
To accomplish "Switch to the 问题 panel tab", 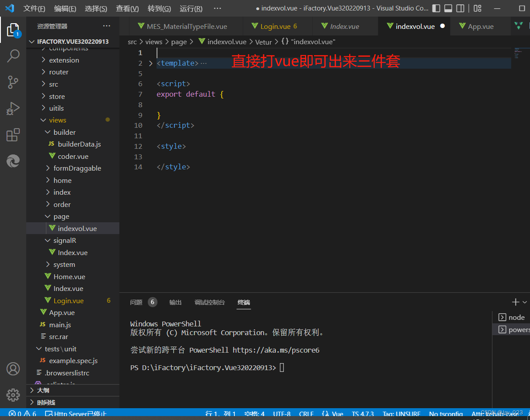I will pyautogui.click(x=136, y=302).
